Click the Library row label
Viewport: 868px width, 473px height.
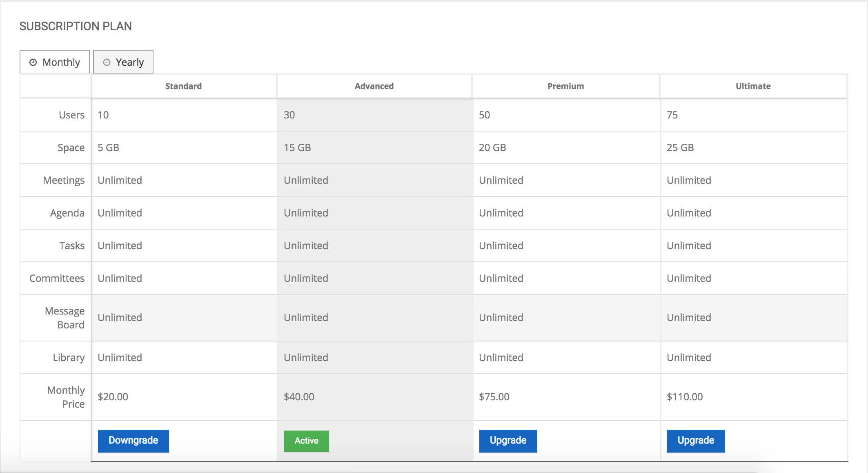pyautogui.click(x=69, y=358)
